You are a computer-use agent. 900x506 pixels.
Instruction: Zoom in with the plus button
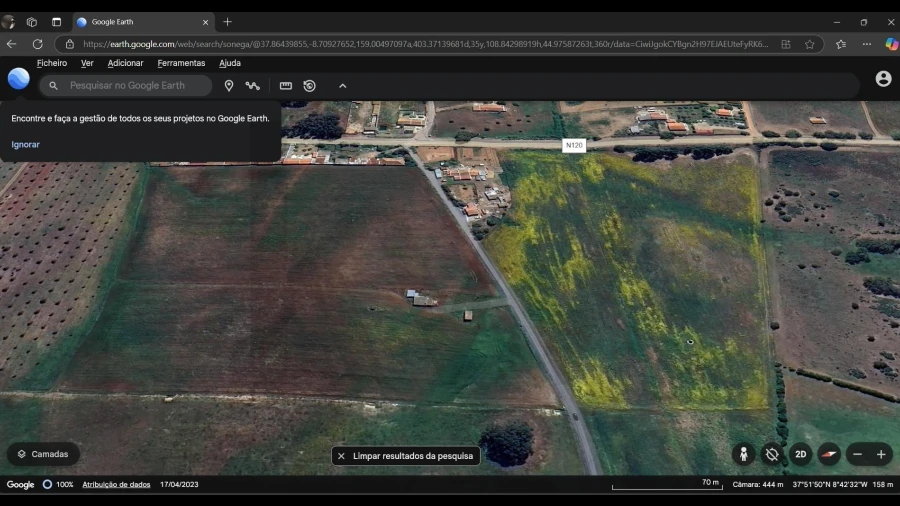point(881,454)
